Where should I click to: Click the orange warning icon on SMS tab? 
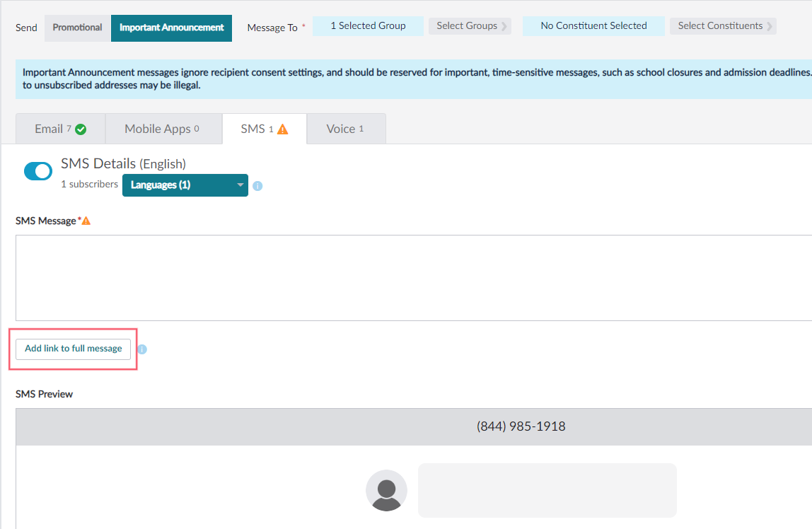(282, 129)
